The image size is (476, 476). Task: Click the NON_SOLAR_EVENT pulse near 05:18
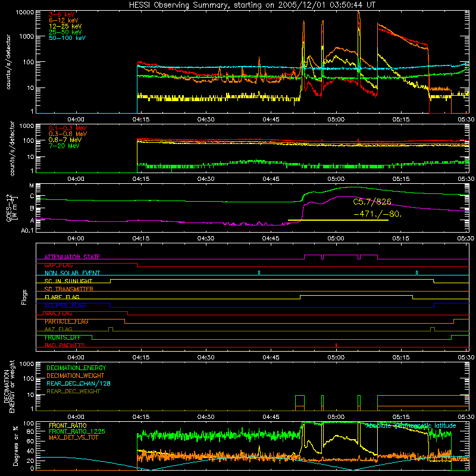point(416,273)
